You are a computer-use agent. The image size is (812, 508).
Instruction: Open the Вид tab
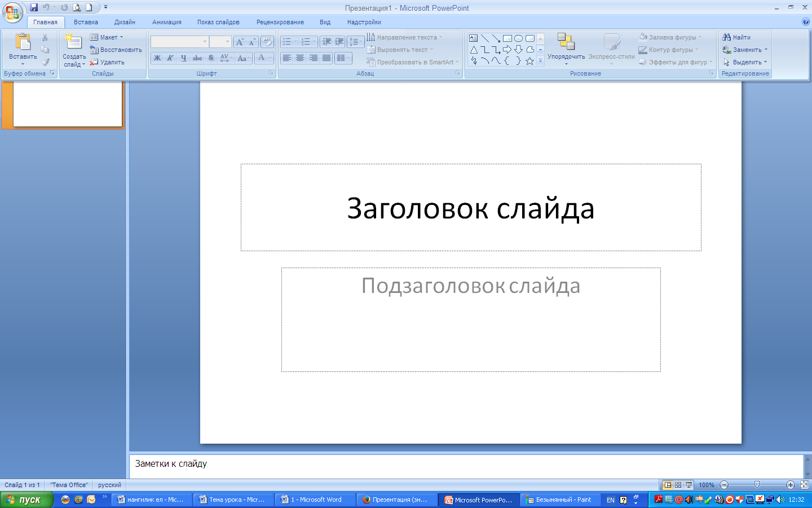click(325, 22)
